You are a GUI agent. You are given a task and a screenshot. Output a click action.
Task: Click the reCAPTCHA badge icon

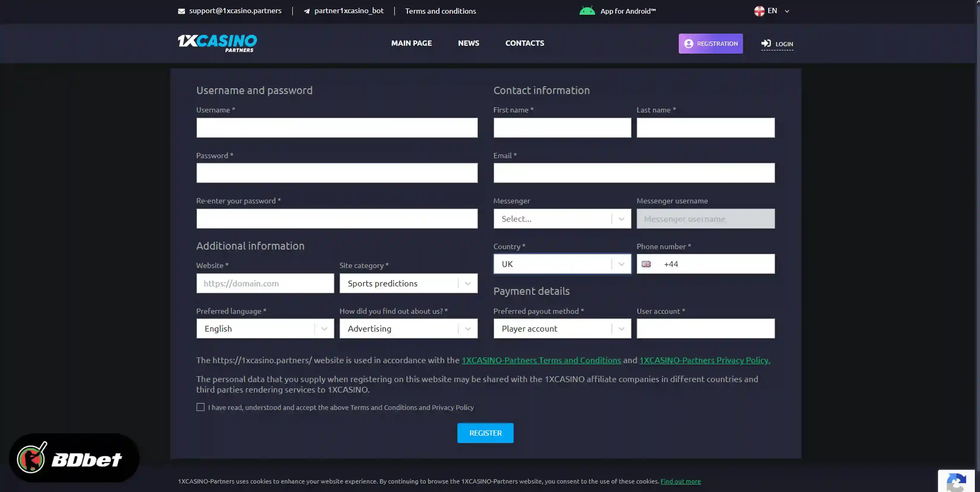tap(956, 482)
